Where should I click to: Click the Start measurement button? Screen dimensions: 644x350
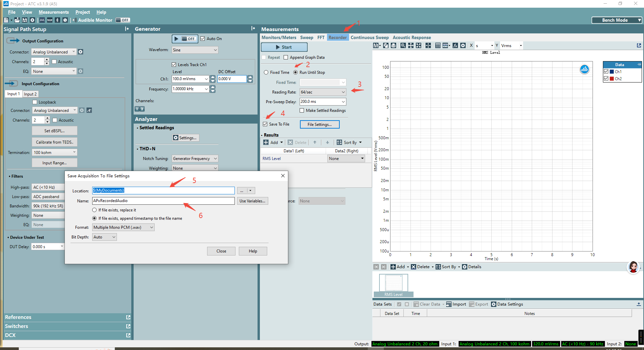[284, 47]
